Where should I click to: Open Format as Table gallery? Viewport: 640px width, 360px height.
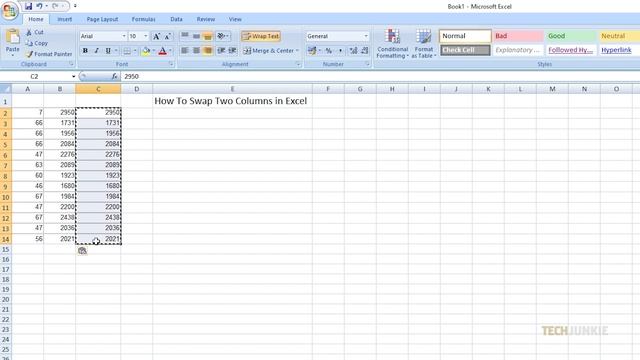tap(424, 44)
